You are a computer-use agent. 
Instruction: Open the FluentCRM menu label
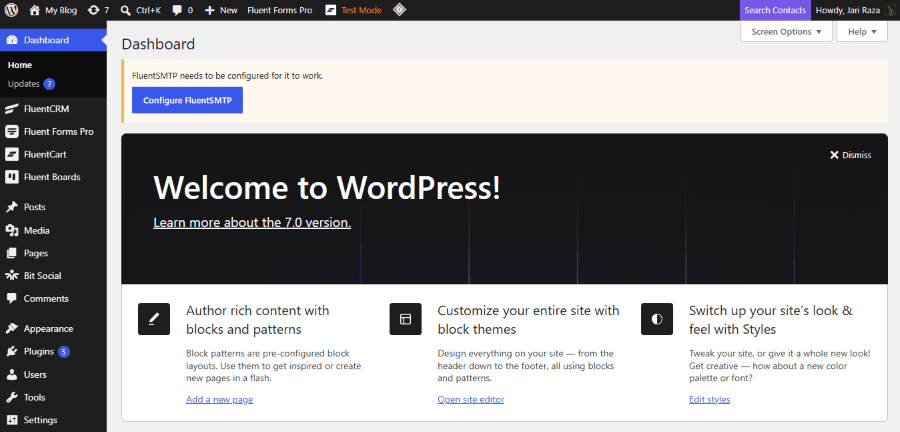[x=46, y=109]
